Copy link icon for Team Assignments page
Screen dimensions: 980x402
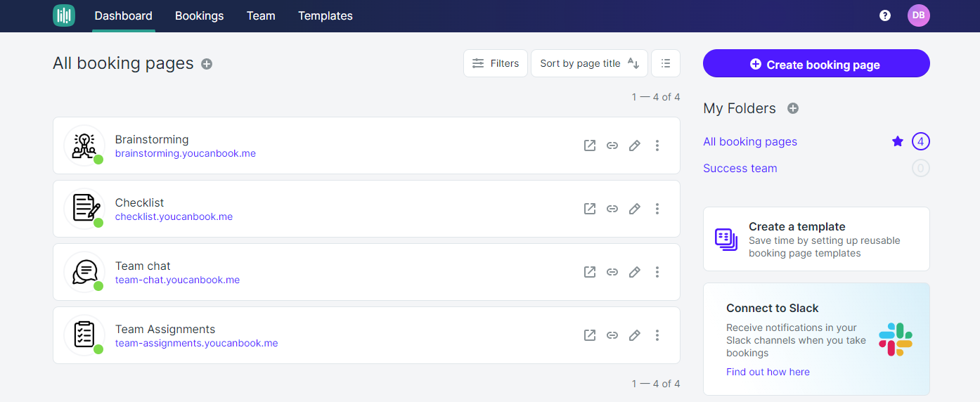pos(612,335)
